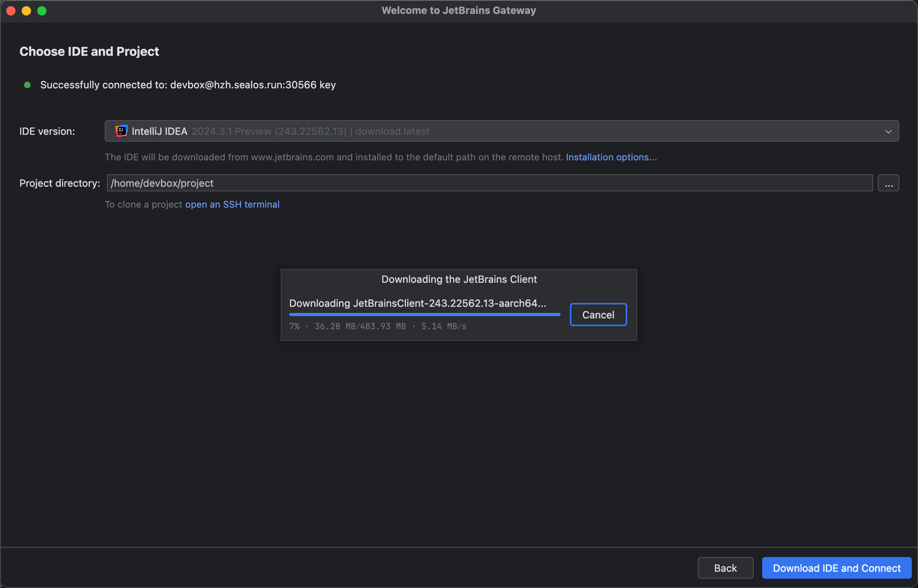918x588 pixels.
Task: Browse for project directory with ellipsis button
Action: [x=888, y=183]
